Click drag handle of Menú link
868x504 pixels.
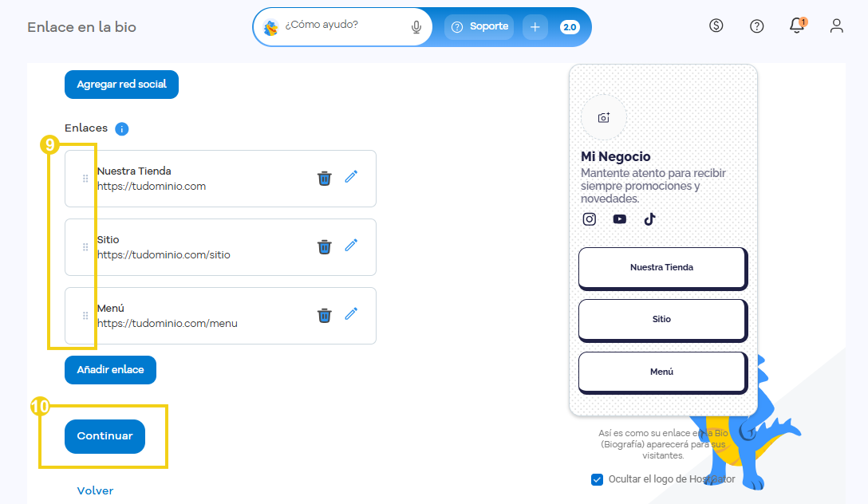[x=85, y=315]
